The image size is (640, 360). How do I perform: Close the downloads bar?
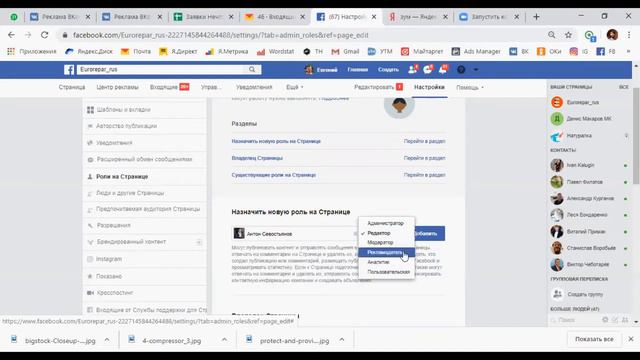[631, 339]
